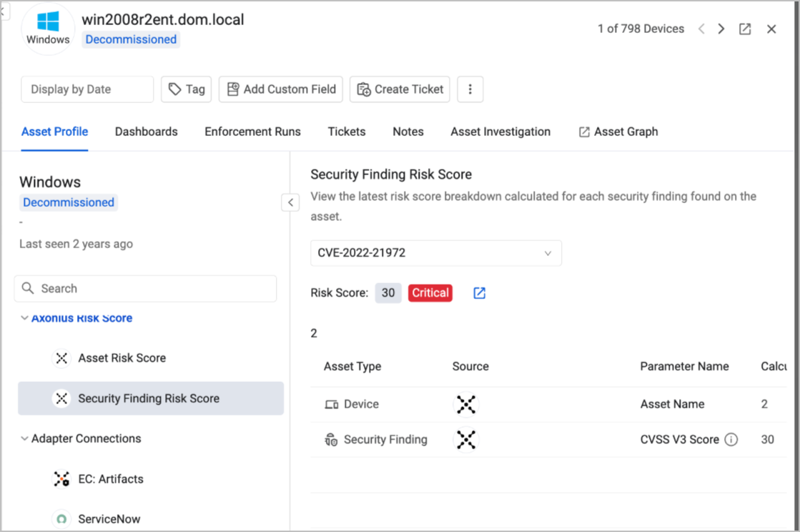Screen dimensions: 800x532
Task: Click the CVSS V3 Score cell
Action: click(x=680, y=440)
